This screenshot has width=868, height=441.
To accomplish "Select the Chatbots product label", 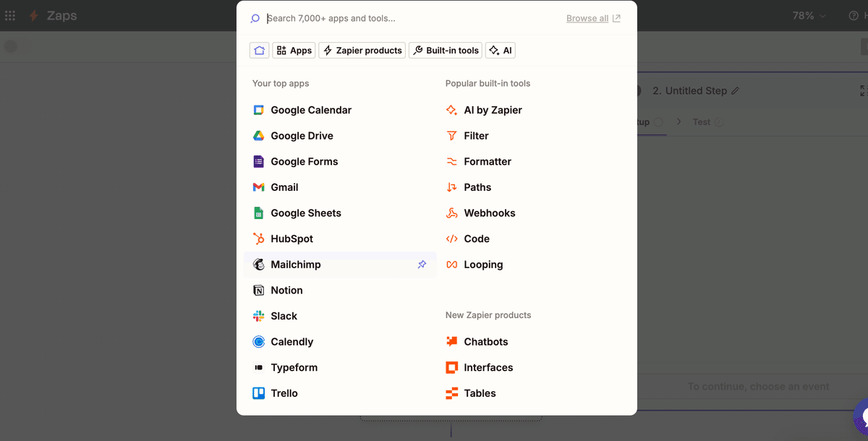I will click(486, 342).
